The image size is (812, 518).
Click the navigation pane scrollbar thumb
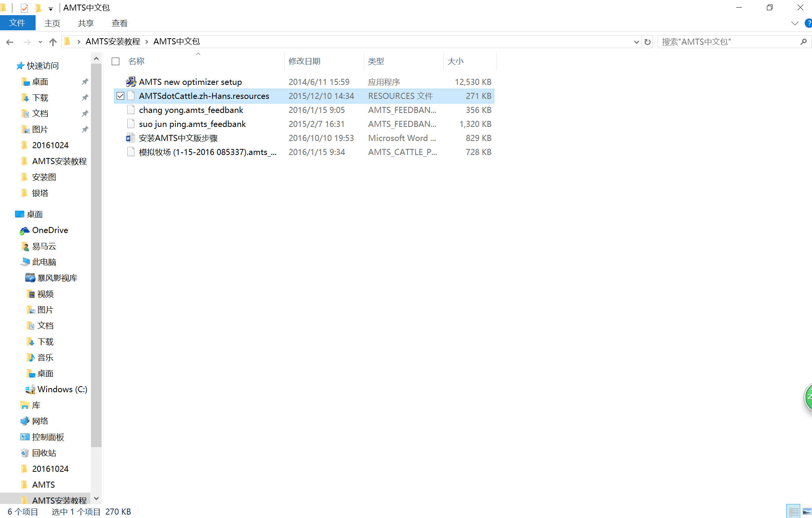point(96,255)
